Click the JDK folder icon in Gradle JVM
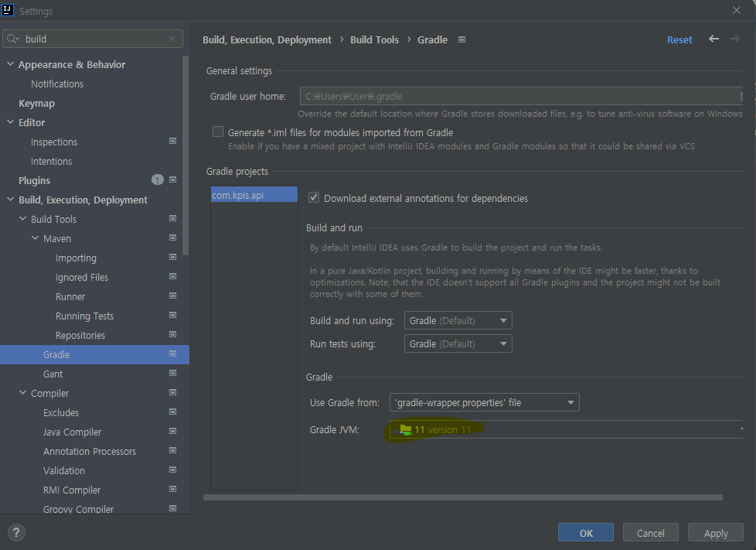The width and height of the screenshot is (756, 550). [406, 429]
